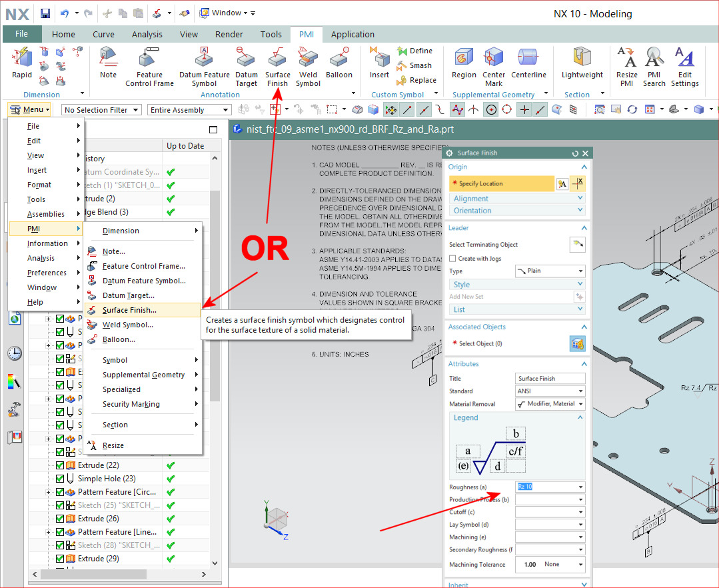Toggle the Sketch (25) checkbox
719x588 pixels.
coord(60,505)
